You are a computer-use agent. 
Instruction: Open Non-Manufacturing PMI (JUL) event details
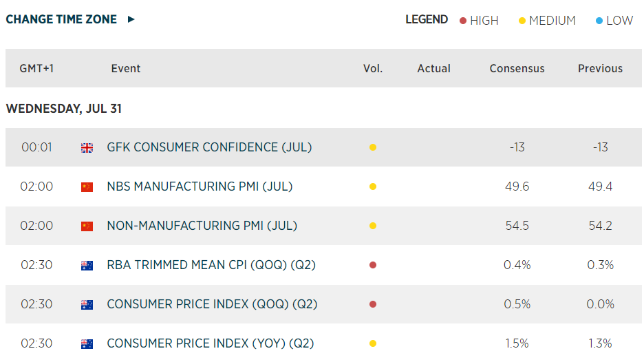click(202, 226)
